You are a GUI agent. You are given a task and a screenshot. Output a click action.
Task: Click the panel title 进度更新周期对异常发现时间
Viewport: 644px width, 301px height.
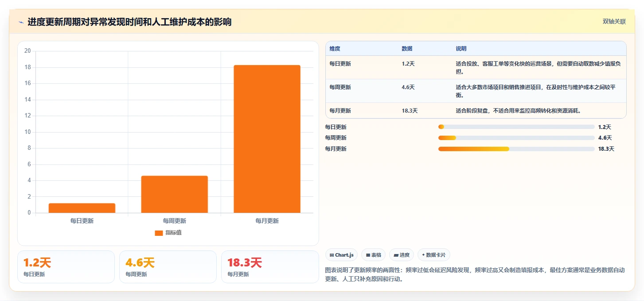pyautogui.click(x=129, y=22)
